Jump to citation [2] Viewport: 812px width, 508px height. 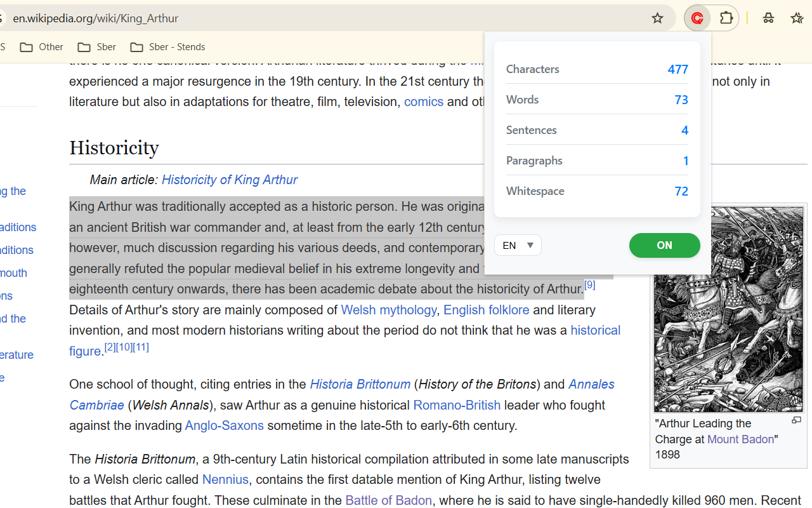coord(110,347)
